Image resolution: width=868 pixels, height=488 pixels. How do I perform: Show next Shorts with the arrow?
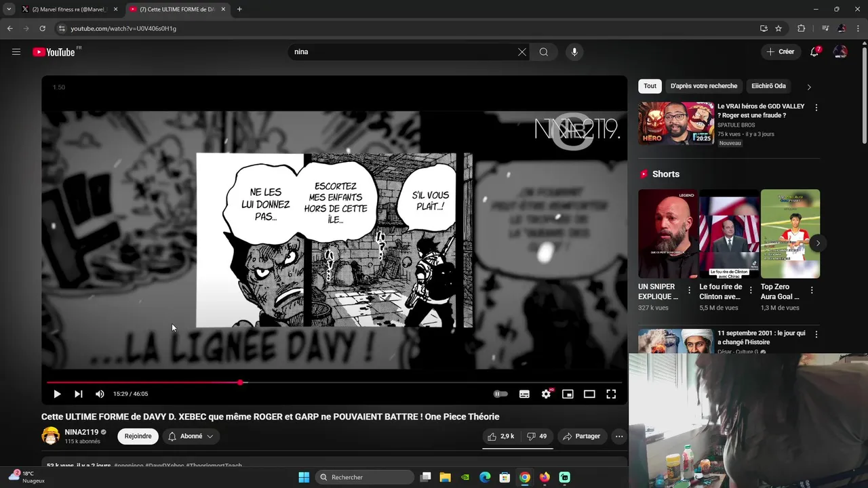(818, 243)
